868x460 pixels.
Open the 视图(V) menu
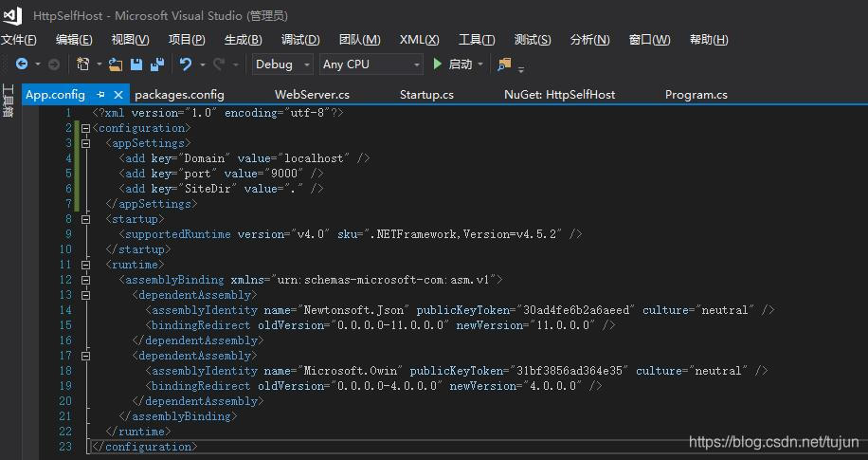point(130,40)
